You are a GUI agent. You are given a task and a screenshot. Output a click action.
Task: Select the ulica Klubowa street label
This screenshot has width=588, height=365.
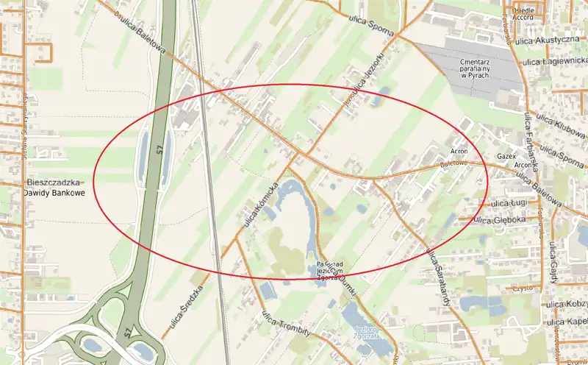pos(560,126)
